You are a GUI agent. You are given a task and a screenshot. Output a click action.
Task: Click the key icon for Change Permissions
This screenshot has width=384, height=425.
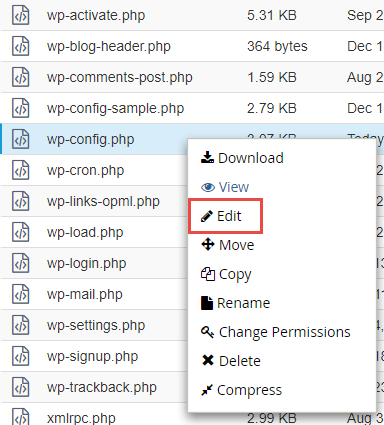pos(207,332)
